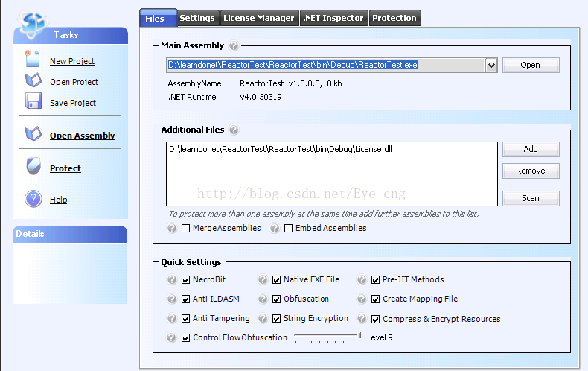588x371 pixels.
Task: Click the .NET Reactor globe logo
Action: (32, 25)
